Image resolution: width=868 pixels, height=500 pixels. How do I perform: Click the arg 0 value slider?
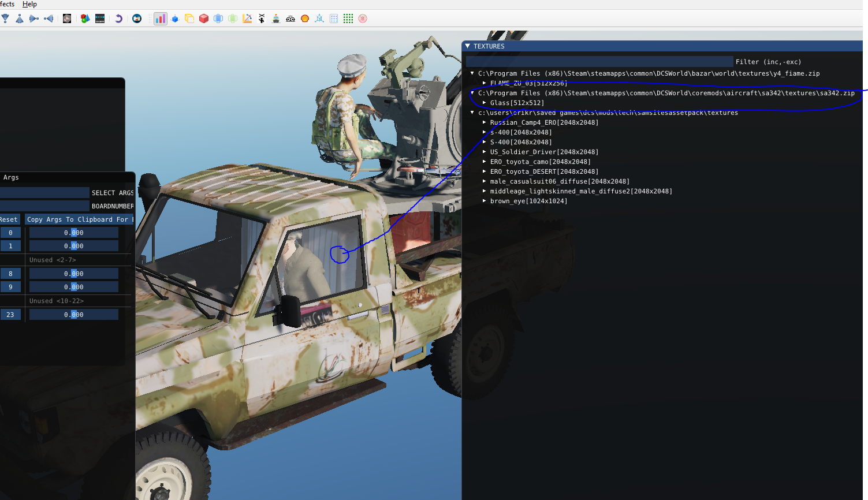pyautogui.click(x=74, y=233)
